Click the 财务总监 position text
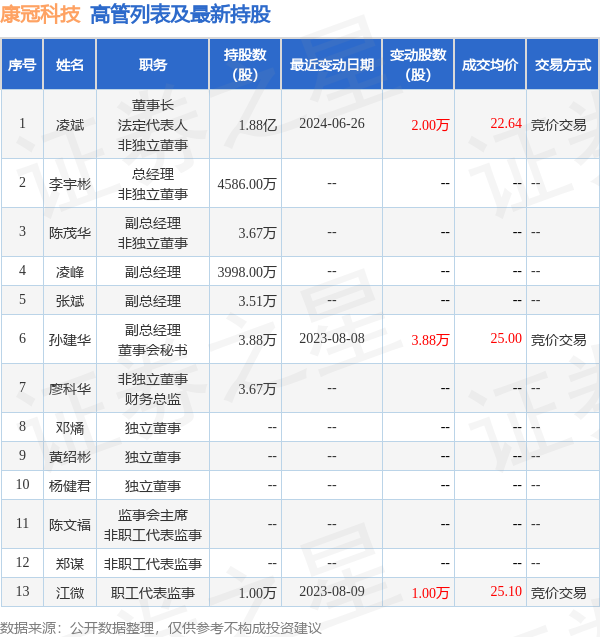Viewport: 600px width, 637px height. click(x=153, y=399)
